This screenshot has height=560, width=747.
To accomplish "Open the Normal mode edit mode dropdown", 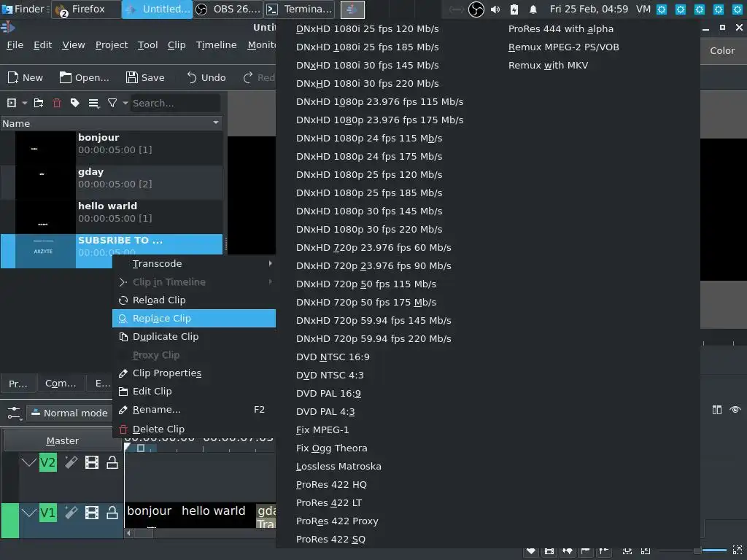I will click(x=69, y=413).
